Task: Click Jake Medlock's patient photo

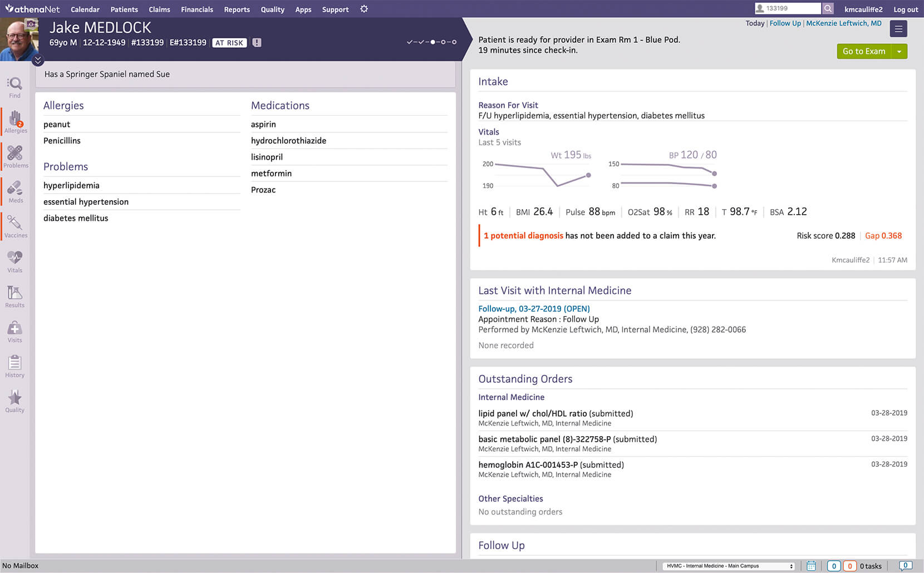Action: [19, 39]
